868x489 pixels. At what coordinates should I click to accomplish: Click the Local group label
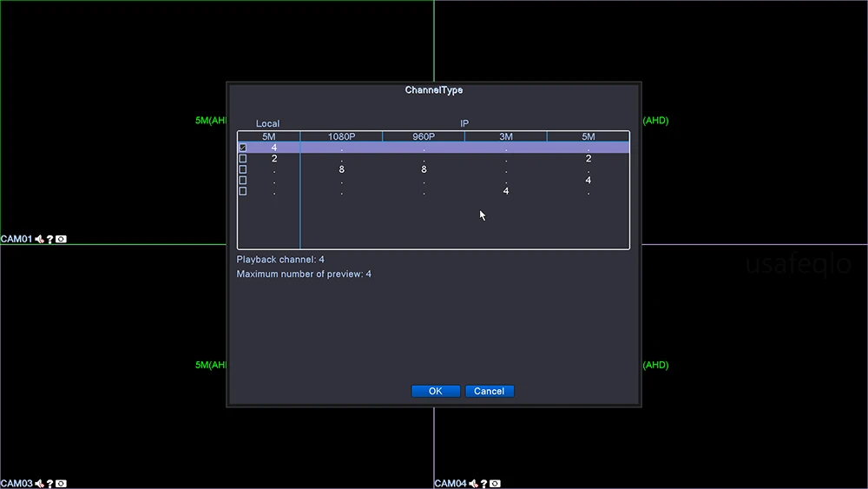click(267, 123)
